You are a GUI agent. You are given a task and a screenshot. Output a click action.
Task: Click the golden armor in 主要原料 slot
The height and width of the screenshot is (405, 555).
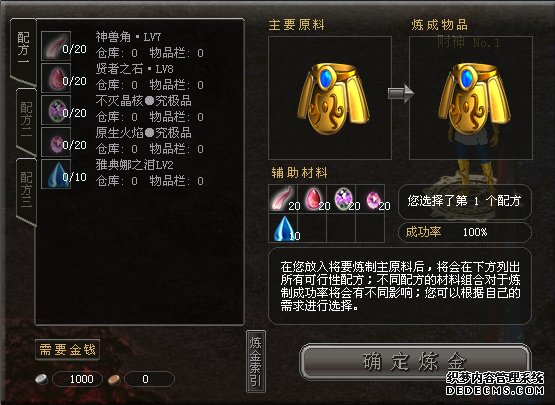pyautogui.click(x=330, y=98)
